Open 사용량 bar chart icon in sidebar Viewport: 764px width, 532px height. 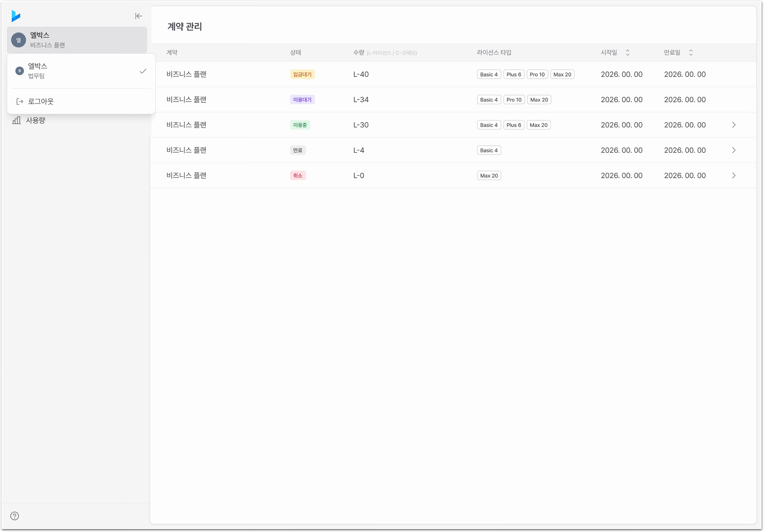click(16, 120)
